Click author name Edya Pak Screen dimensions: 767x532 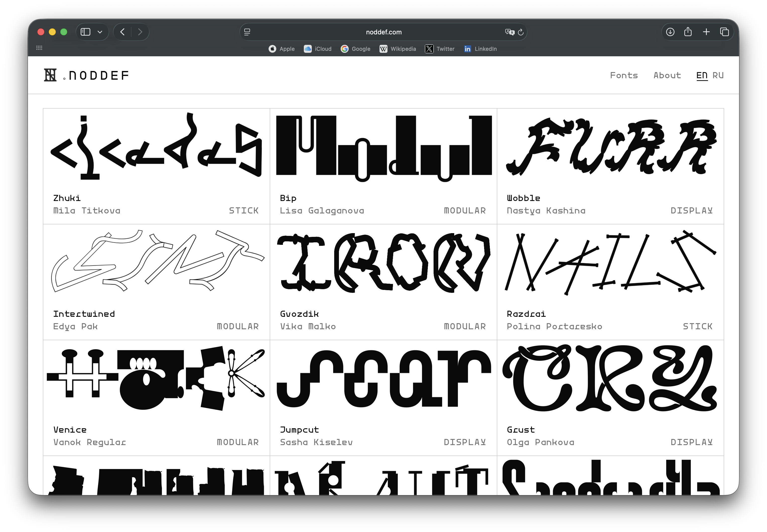(x=75, y=327)
